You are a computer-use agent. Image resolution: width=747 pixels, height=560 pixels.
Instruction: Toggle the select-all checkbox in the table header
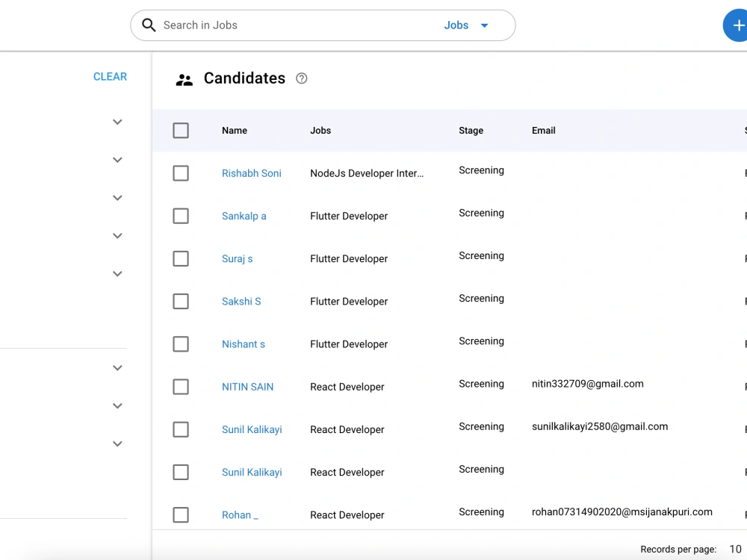click(180, 130)
